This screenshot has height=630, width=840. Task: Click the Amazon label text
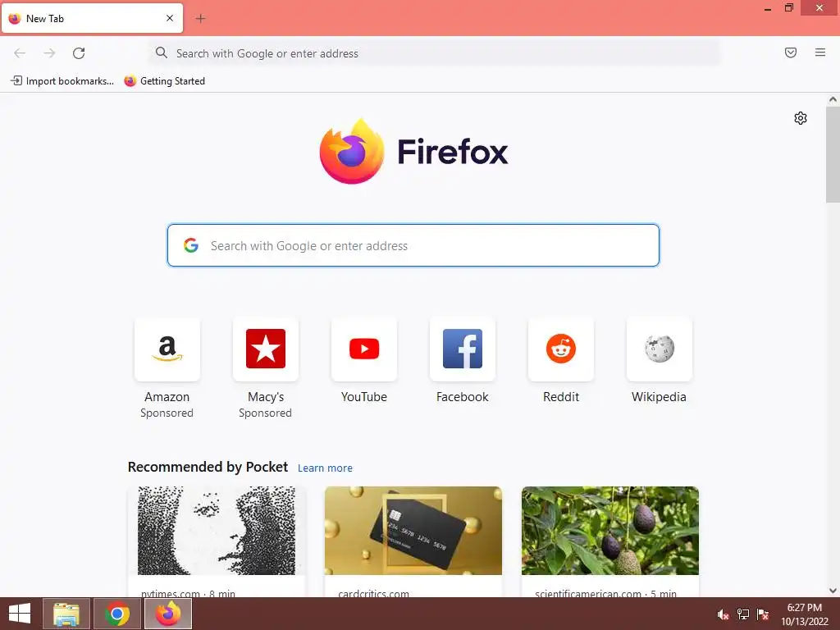coord(167,397)
